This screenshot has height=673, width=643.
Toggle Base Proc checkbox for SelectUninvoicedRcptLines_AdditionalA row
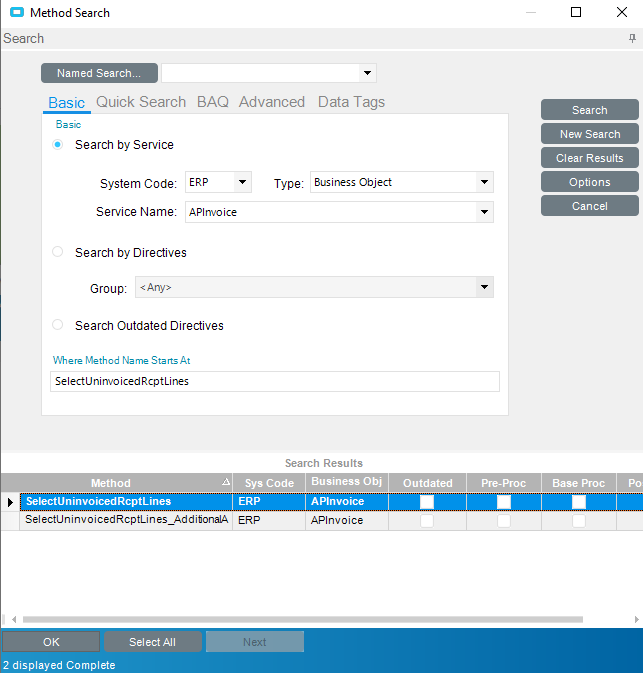[579, 521]
